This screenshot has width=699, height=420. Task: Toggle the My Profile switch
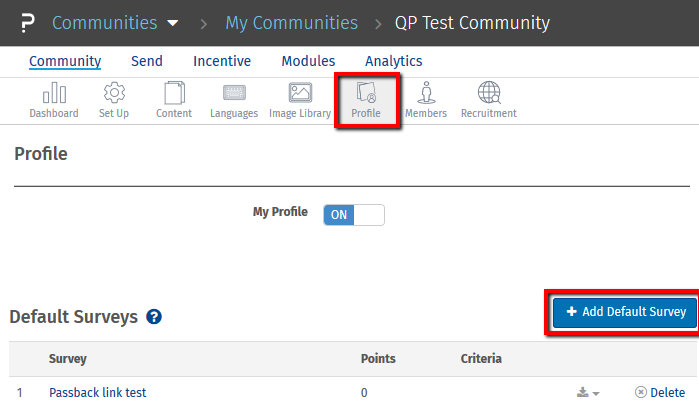coord(354,214)
